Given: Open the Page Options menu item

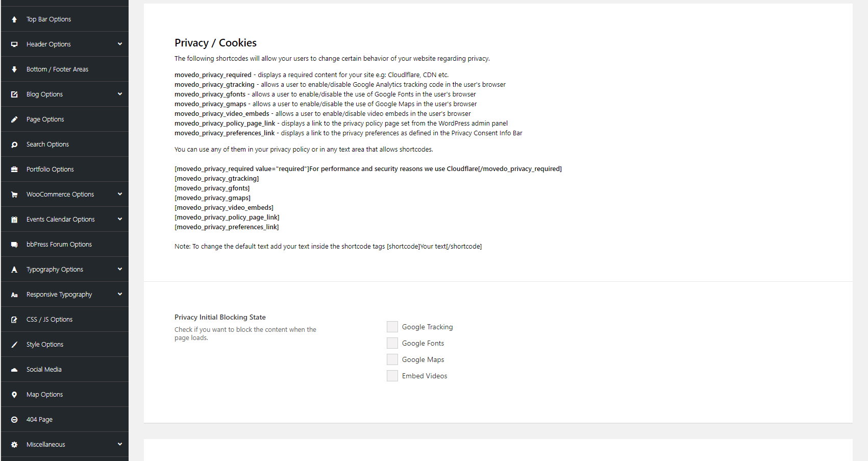Looking at the screenshot, I should point(45,119).
